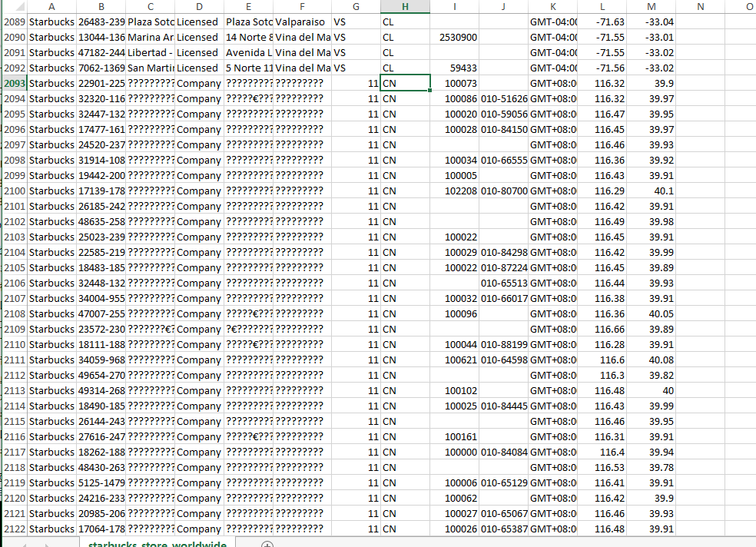The image size is (756, 547).
Task: Click cell 'Libertad -' in row 2091
Action: [x=150, y=52]
